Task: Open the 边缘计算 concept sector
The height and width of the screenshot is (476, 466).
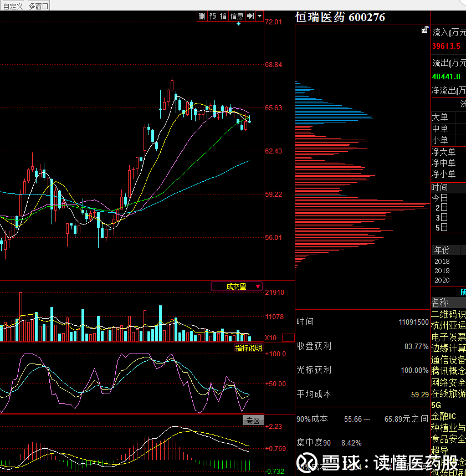Action: click(448, 348)
